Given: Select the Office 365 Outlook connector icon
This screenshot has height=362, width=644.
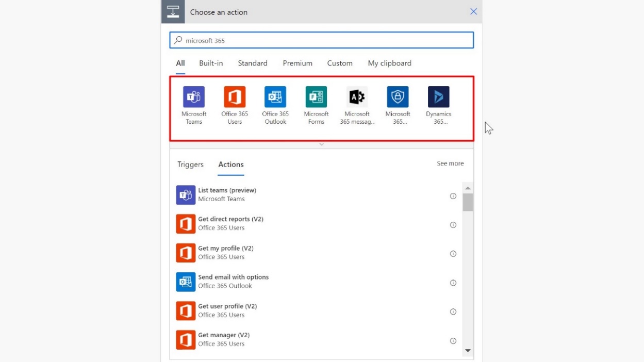Looking at the screenshot, I should coord(275,97).
